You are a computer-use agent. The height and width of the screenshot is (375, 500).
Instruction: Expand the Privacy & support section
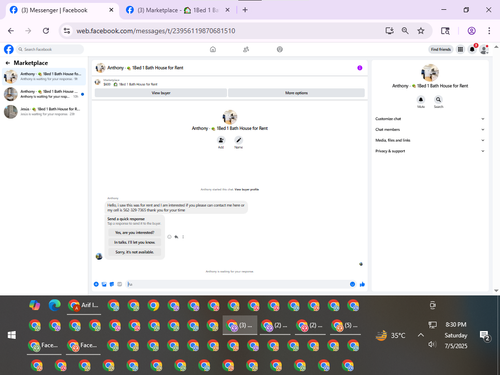(x=430, y=151)
